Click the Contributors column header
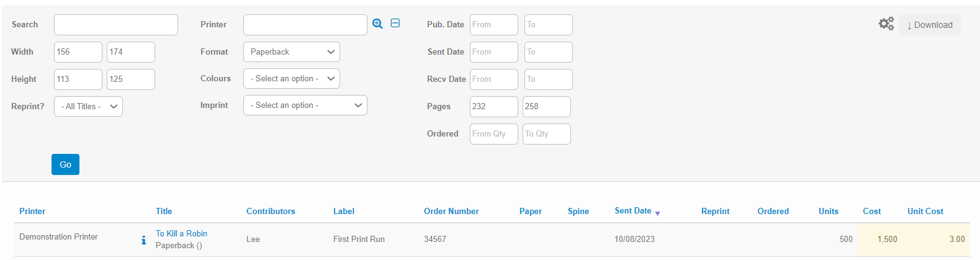 click(271, 211)
